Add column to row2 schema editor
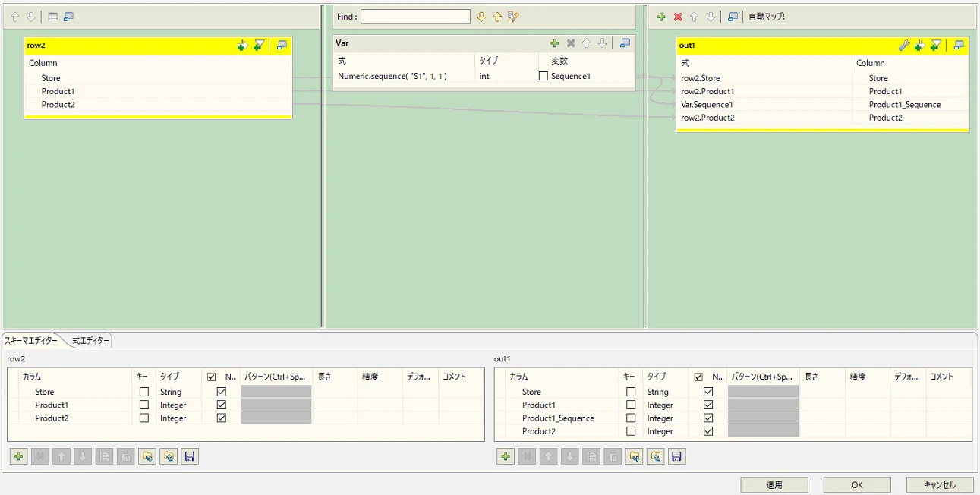The height and width of the screenshot is (495, 980). pos(19,456)
